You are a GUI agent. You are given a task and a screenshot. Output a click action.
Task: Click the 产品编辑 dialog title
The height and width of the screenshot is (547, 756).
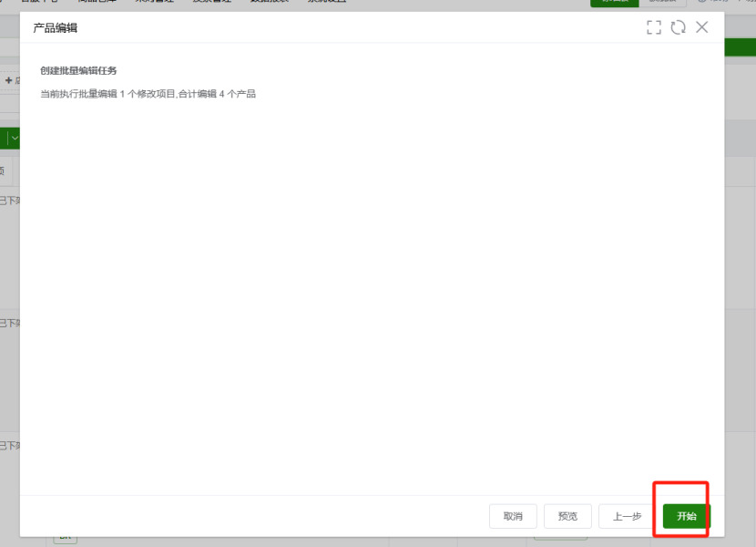point(55,28)
